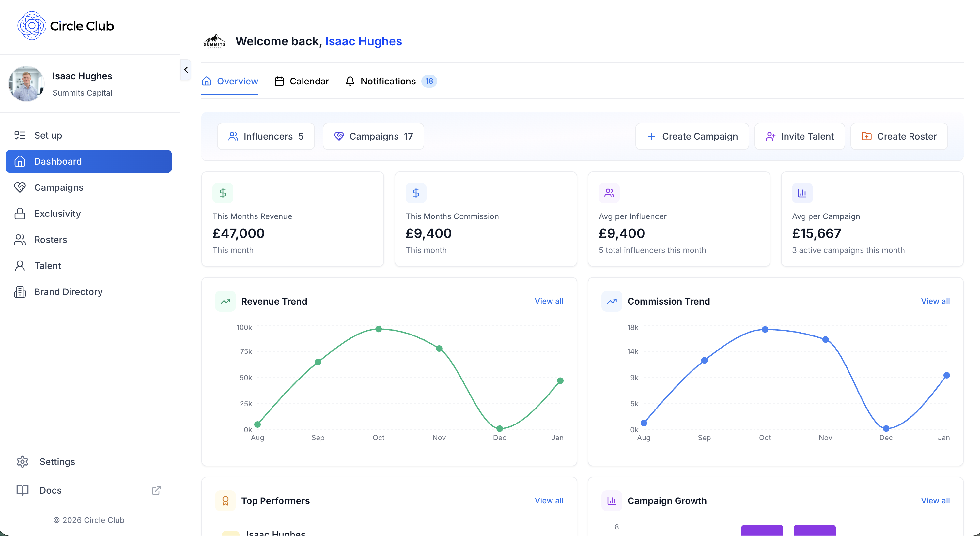980x536 pixels.
Task: Click the Revenue Trend chart icon
Action: click(x=226, y=301)
